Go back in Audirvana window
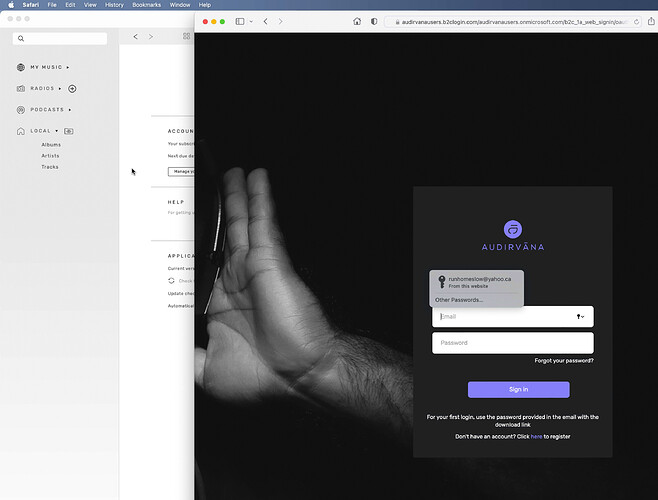 pos(136,37)
